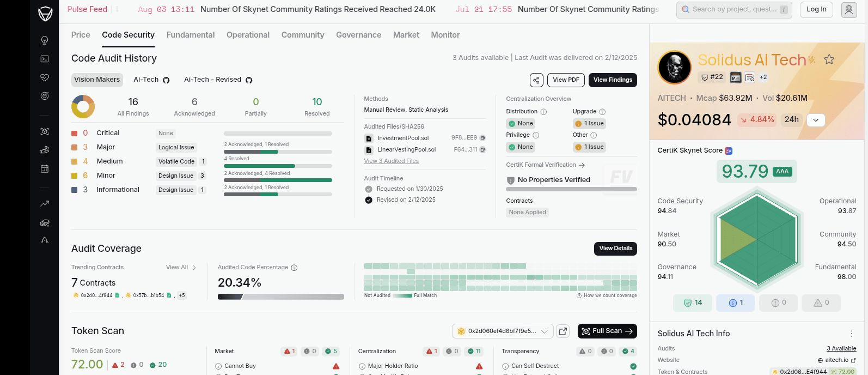868x375 pixels.
Task: Click info icon beside Audited Code Percentage
Action: click(294, 268)
